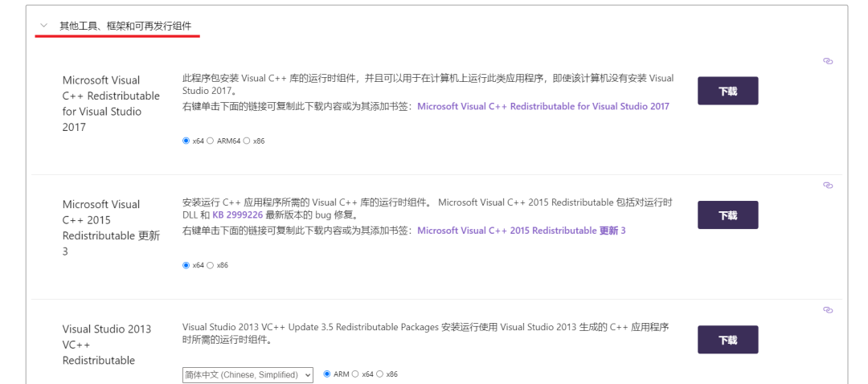The width and height of the screenshot is (868, 384).
Task: Open Microsoft Visual C++ 2015 Redistributable 更新 3 link
Action: tap(522, 231)
